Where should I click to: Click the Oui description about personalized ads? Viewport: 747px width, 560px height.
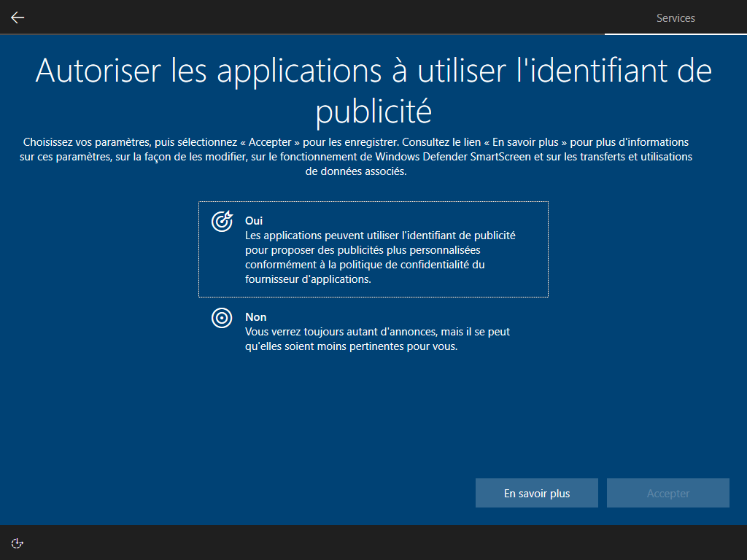click(x=379, y=257)
